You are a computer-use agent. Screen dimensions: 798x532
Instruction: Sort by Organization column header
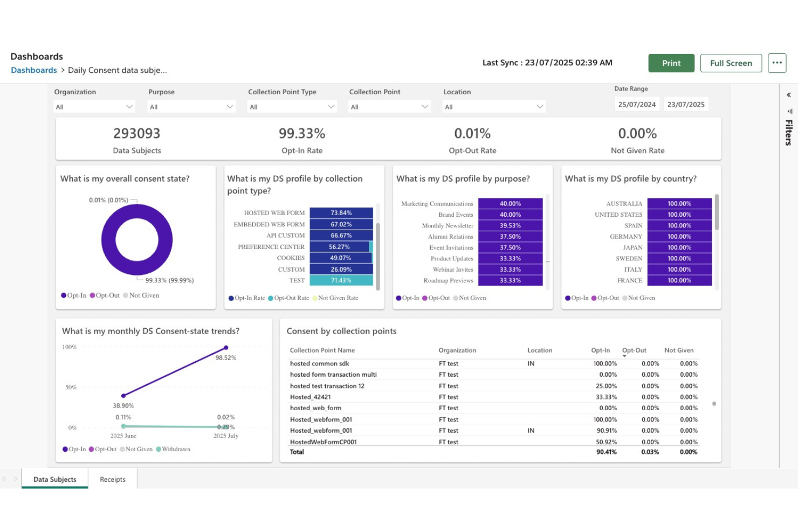pos(457,350)
